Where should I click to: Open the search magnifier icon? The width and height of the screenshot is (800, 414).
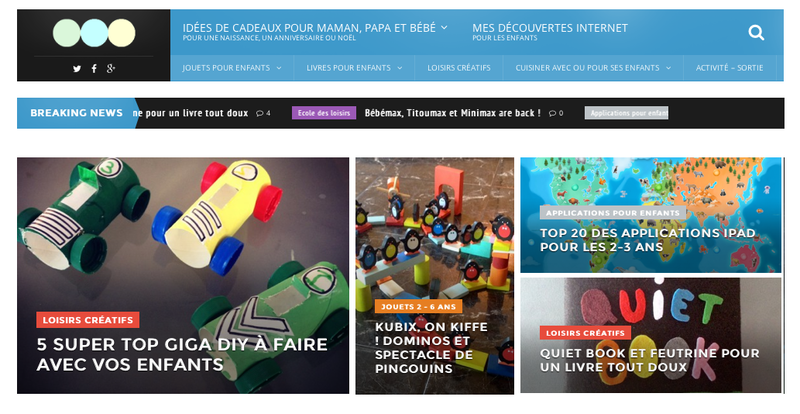point(756,33)
